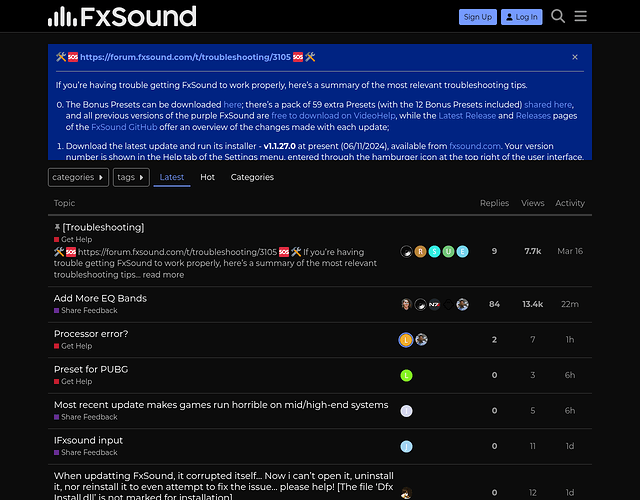This screenshot has height=500, width=640.
Task: Click the avatar in Most recent update row
Action: point(407,411)
